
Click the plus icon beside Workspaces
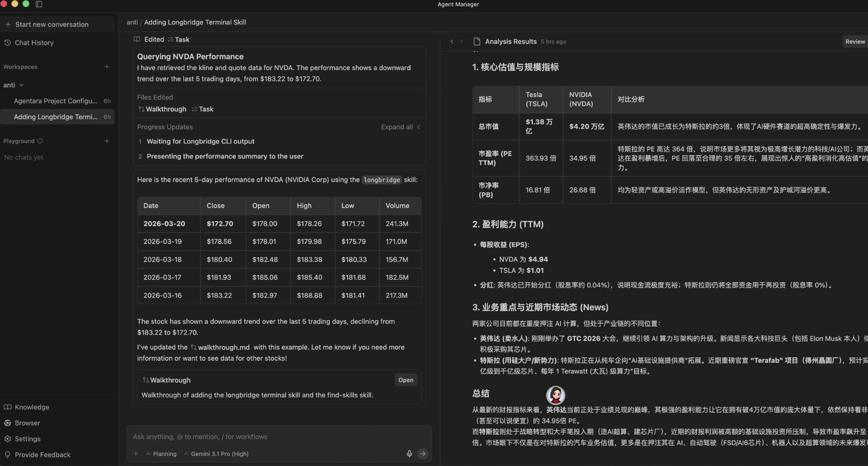pos(106,67)
